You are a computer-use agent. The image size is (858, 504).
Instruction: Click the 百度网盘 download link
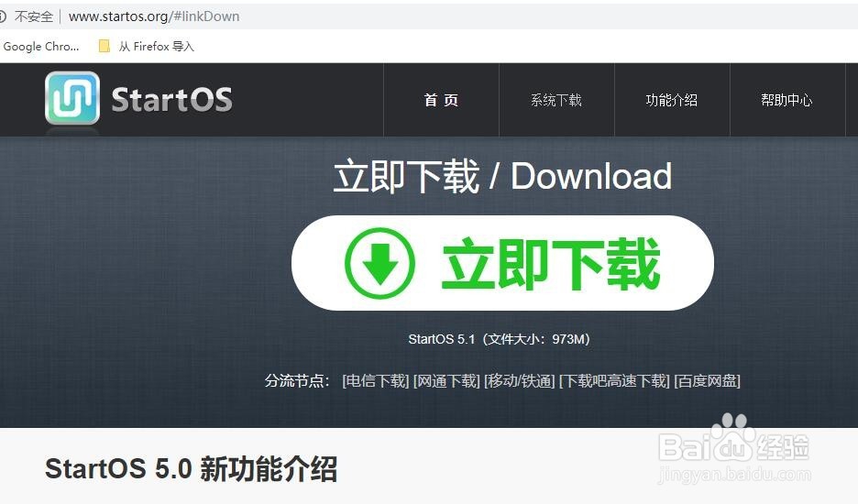pyautogui.click(x=707, y=381)
